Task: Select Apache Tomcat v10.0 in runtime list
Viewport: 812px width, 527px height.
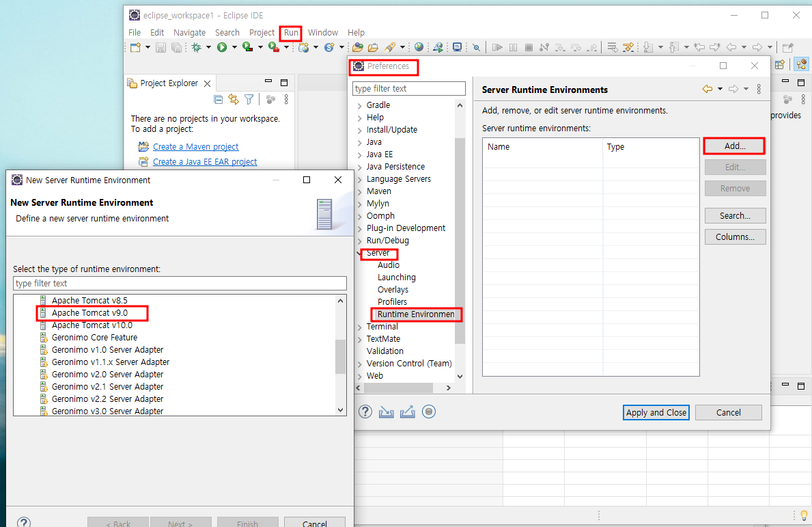Action: [x=92, y=325]
